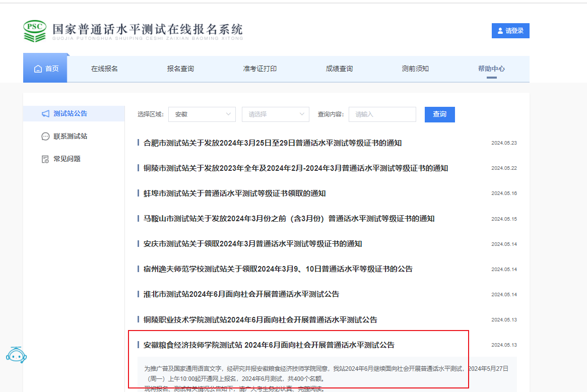Open 蚌埠市测试站 certificate notice
This screenshot has height=392, width=587.
[235, 193]
